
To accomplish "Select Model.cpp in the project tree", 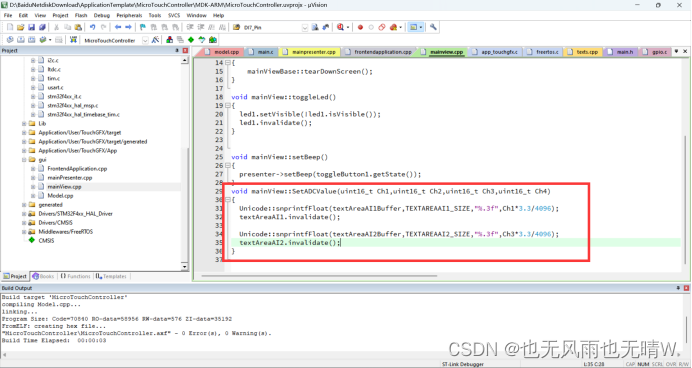I will coord(60,196).
